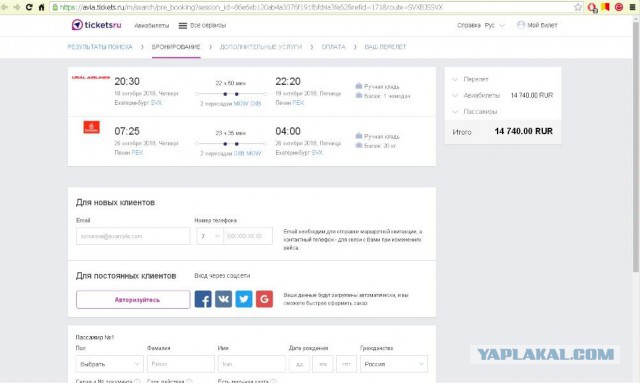Click baggage icon on 07:25 flight
640x384 pixels.
point(359,145)
